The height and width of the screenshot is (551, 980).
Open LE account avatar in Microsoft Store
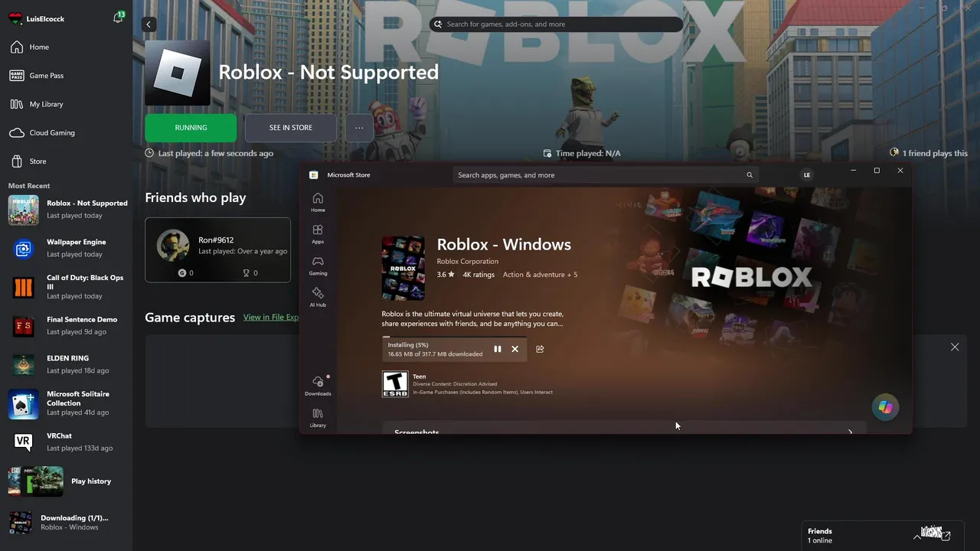(x=806, y=175)
